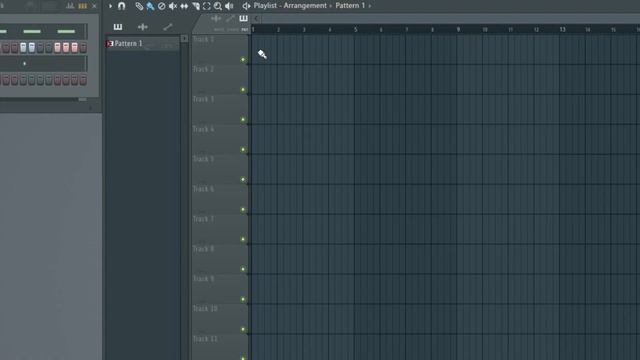The image size is (640, 360).
Task: Select the Mute tool
Action: [173, 6]
